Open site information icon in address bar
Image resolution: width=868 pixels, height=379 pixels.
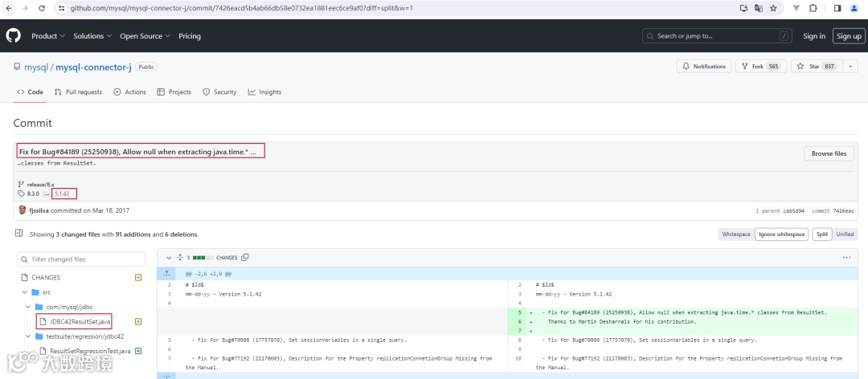[x=61, y=9]
